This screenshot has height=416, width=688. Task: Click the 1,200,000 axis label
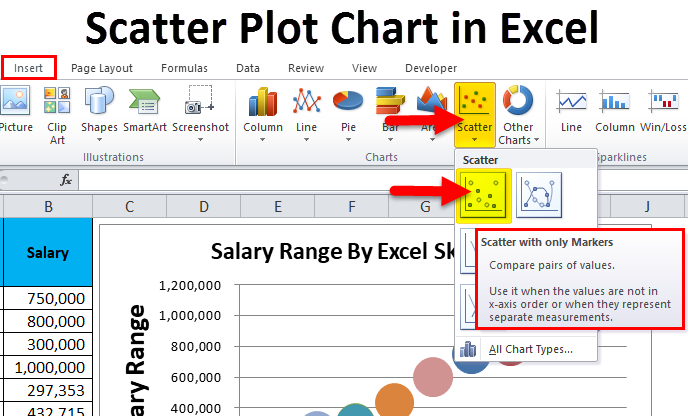coord(190,286)
